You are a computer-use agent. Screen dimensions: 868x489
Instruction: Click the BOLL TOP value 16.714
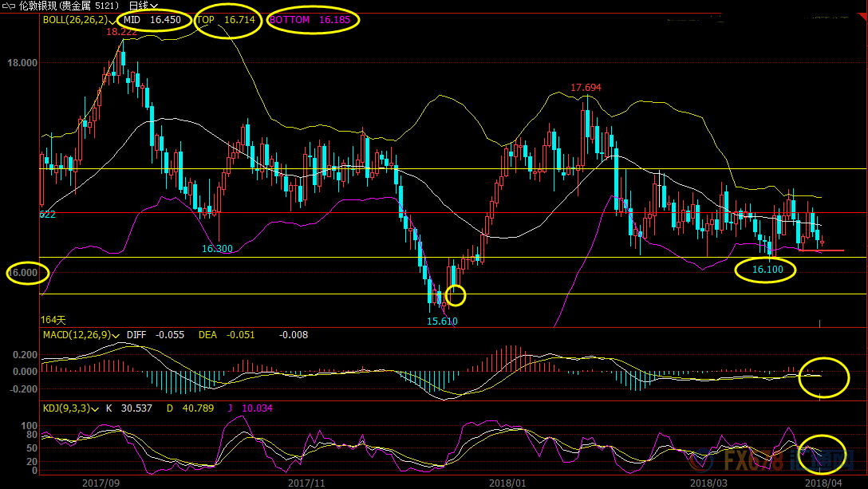[x=240, y=20]
